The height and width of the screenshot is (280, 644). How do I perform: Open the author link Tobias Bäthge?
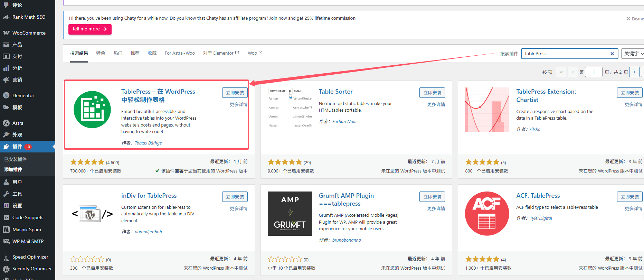[x=148, y=143]
